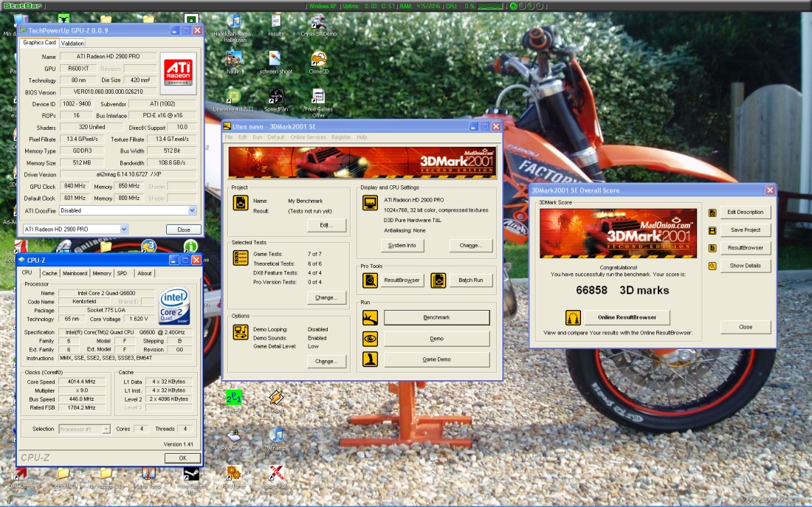Screen dimensions: 812x507
Task: Click the Save Project button
Action: 746,230
